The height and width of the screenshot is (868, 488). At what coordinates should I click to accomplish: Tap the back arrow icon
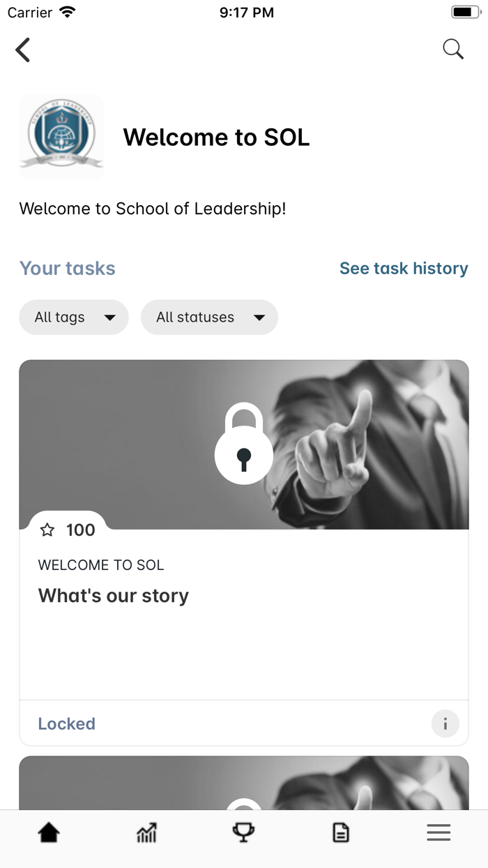pyautogui.click(x=23, y=50)
